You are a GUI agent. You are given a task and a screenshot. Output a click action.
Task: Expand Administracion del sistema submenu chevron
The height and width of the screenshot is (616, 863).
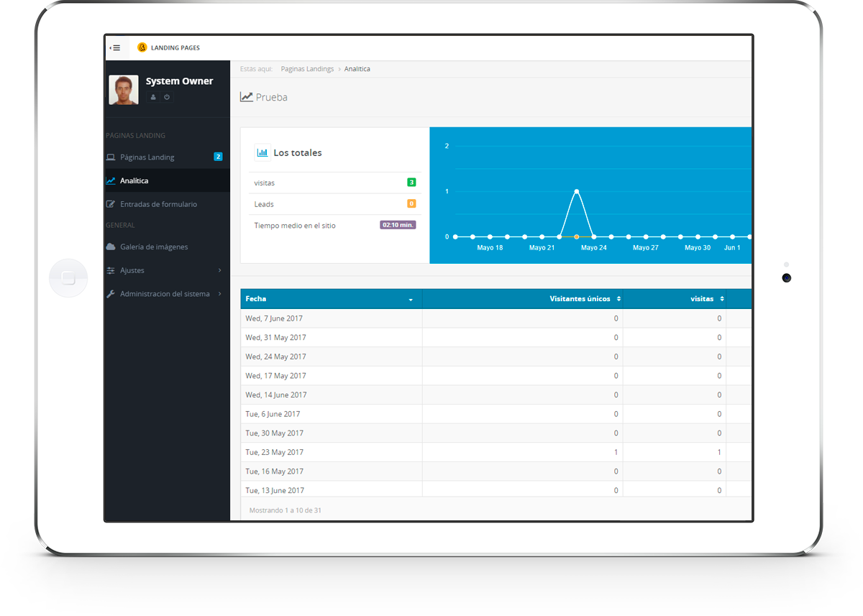pos(219,294)
